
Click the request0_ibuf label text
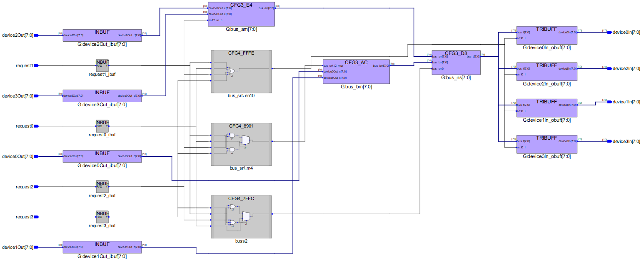tap(102, 135)
